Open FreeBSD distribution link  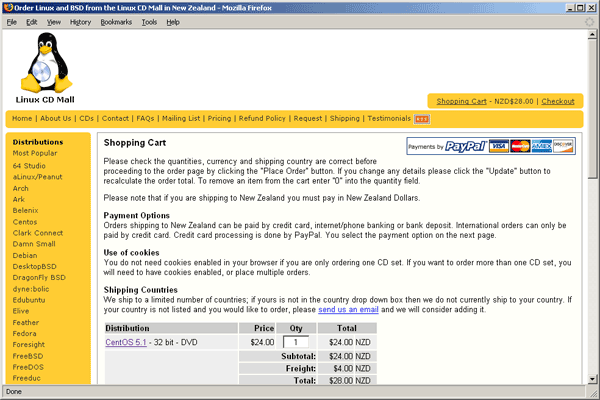pyautogui.click(x=28, y=357)
